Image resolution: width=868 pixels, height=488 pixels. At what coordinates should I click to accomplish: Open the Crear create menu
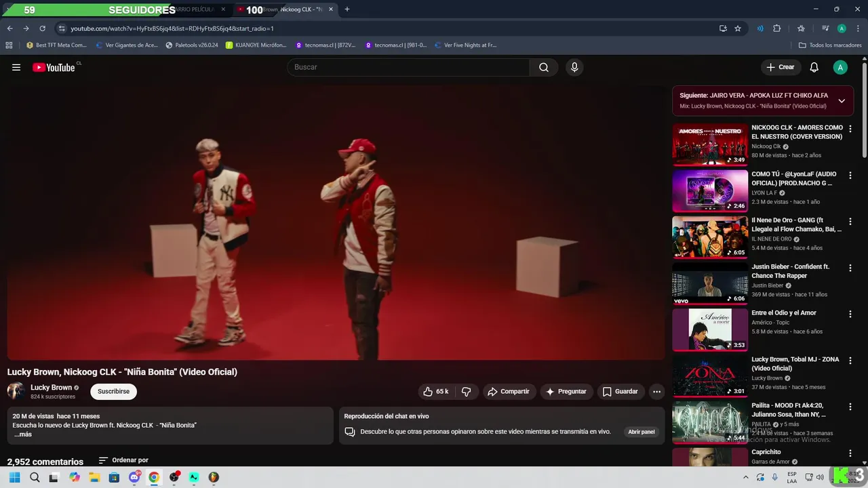tap(781, 67)
